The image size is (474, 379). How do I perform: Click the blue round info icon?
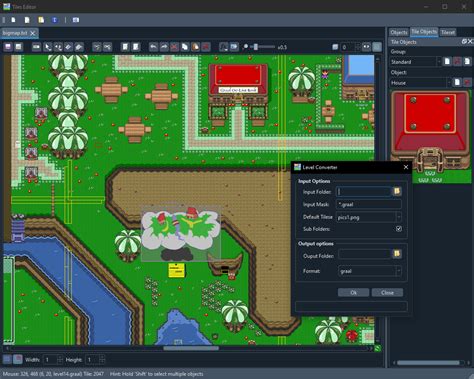coord(55,20)
